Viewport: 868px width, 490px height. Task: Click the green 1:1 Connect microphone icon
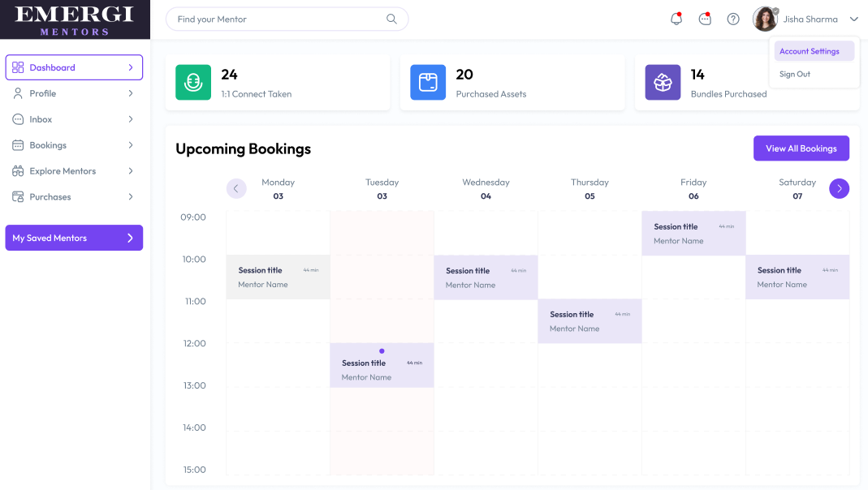click(192, 82)
